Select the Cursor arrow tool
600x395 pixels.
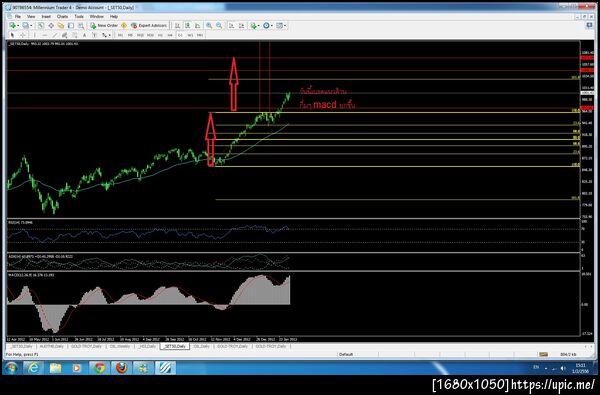coord(12,35)
